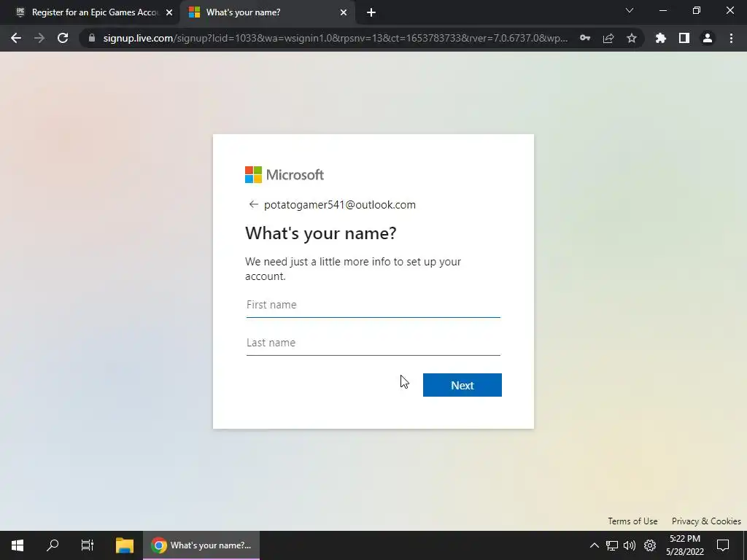This screenshot has height=560, width=747.
Task: Focus the Last name field
Action: [x=373, y=343]
